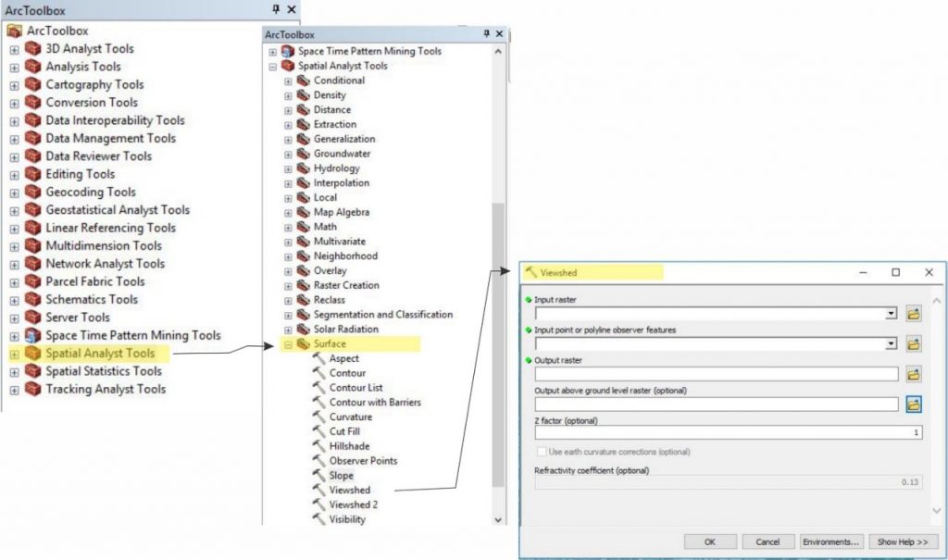Select Space Time Pattern Mining Tools in left panel

tap(133, 335)
